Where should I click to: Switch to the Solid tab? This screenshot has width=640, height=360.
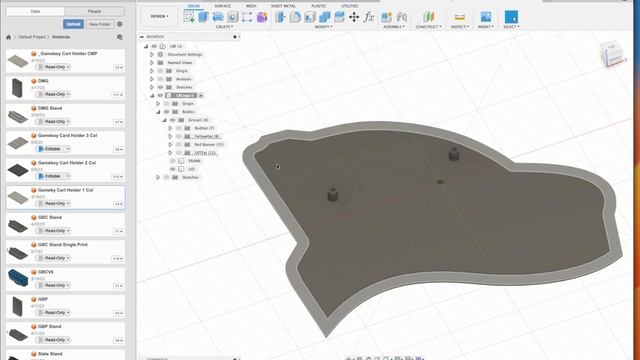pos(194,6)
